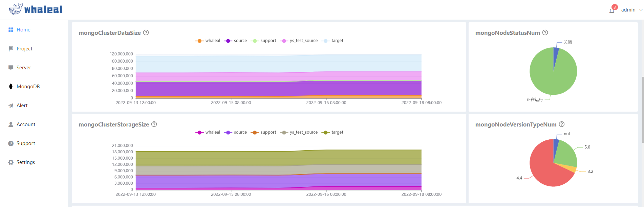644x207 pixels.
Task: Click the mongoNodeStatusNum chart title
Action: pos(508,33)
